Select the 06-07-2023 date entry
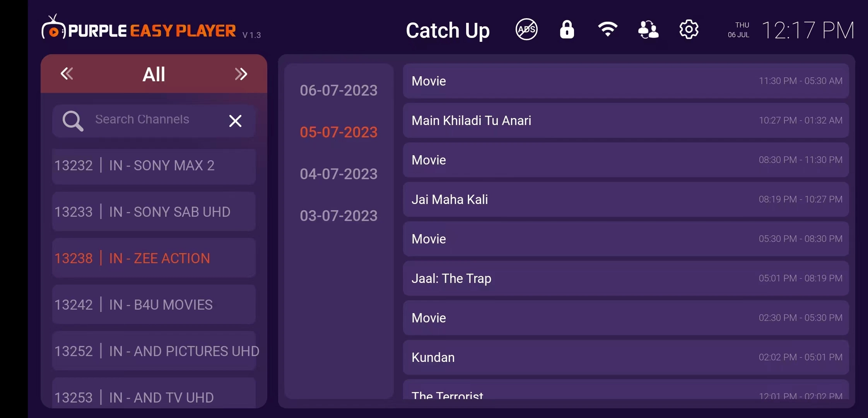The width and height of the screenshot is (868, 418). click(x=339, y=90)
